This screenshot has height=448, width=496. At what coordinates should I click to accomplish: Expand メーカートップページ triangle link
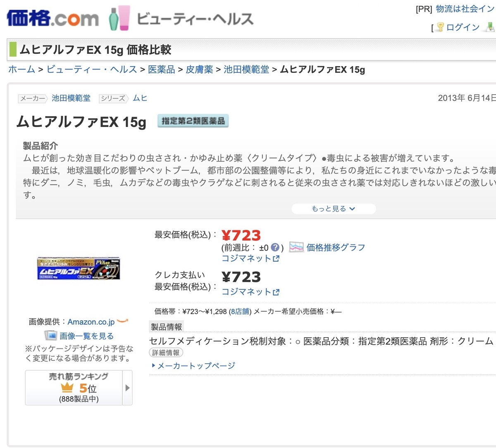[154, 365]
